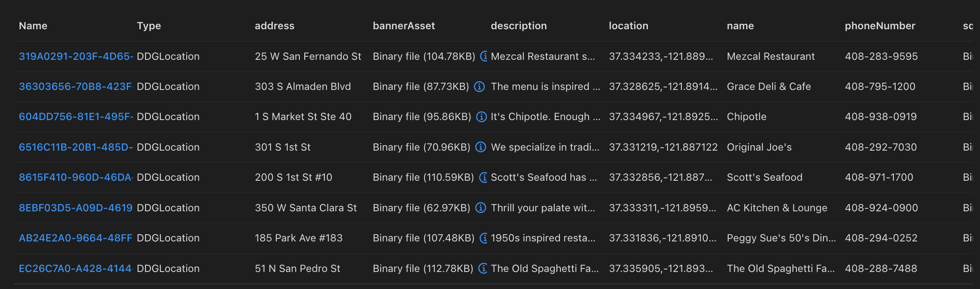Open the info icon for the 70.96KB binary file

481,147
